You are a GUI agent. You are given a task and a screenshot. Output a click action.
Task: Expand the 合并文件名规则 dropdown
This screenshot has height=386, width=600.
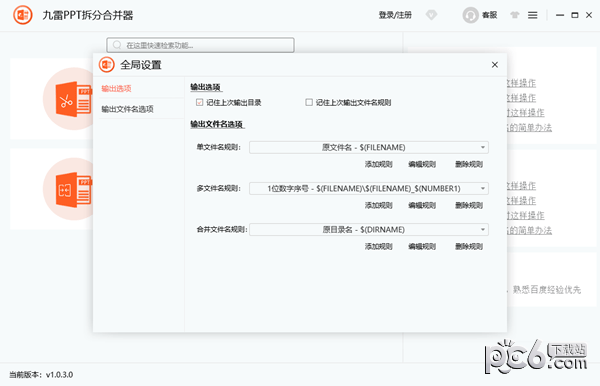pos(483,230)
